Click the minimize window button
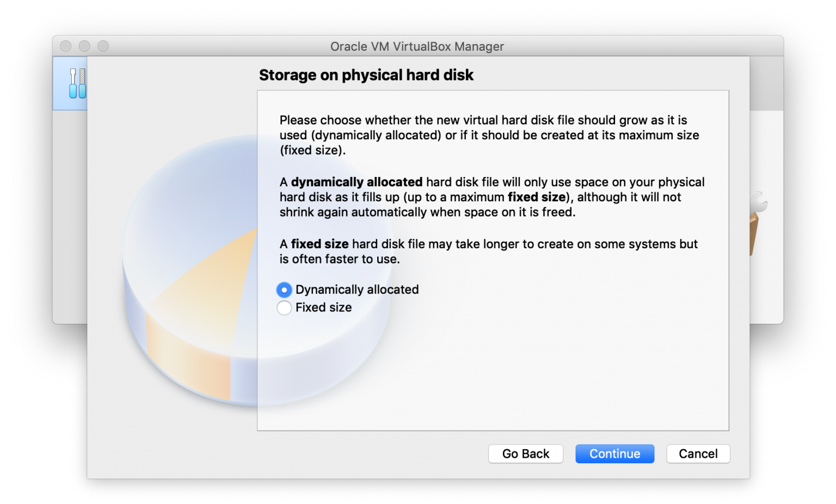This screenshot has width=836, height=504. (84, 46)
